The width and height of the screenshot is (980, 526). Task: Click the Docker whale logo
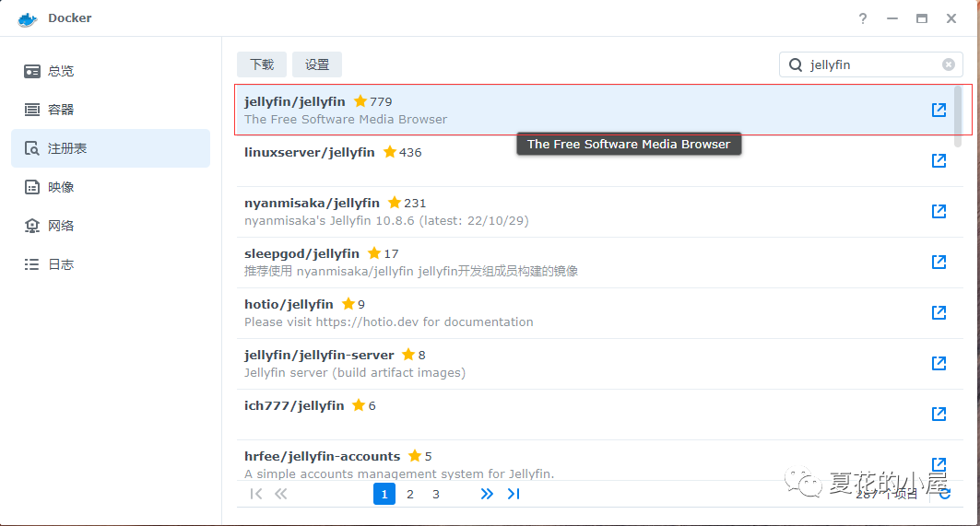(x=28, y=18)
